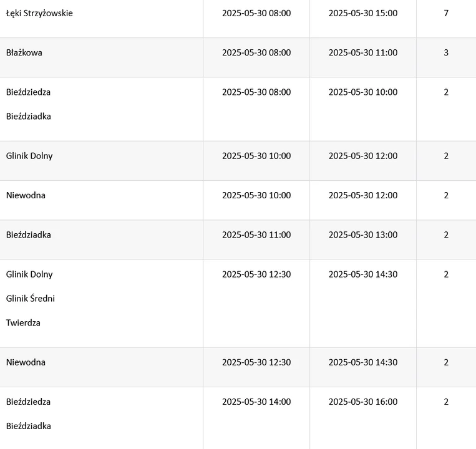Screen dimensions: 476x449
Task: Click end time 2025-05-30 10:00
Action: point(362,92)
